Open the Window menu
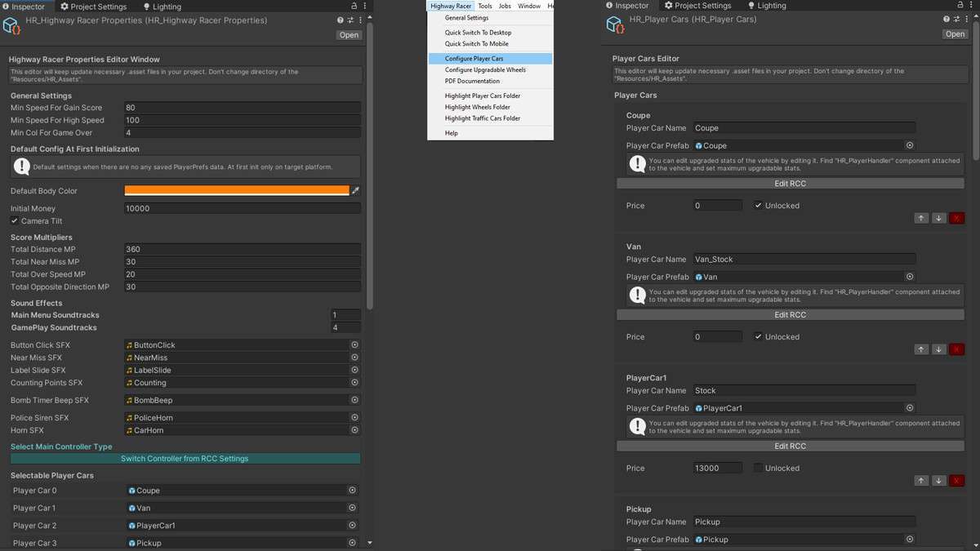 tap(529, 6)
